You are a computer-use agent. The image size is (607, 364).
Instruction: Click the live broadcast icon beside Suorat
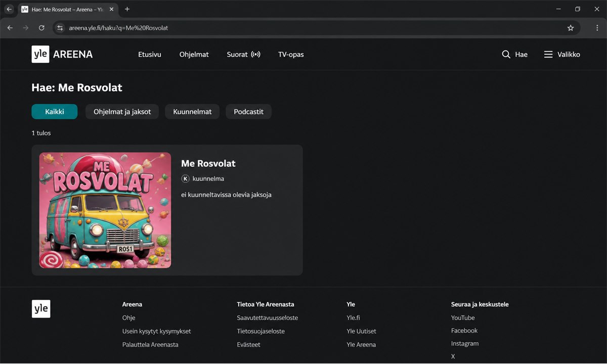[256, 54]
